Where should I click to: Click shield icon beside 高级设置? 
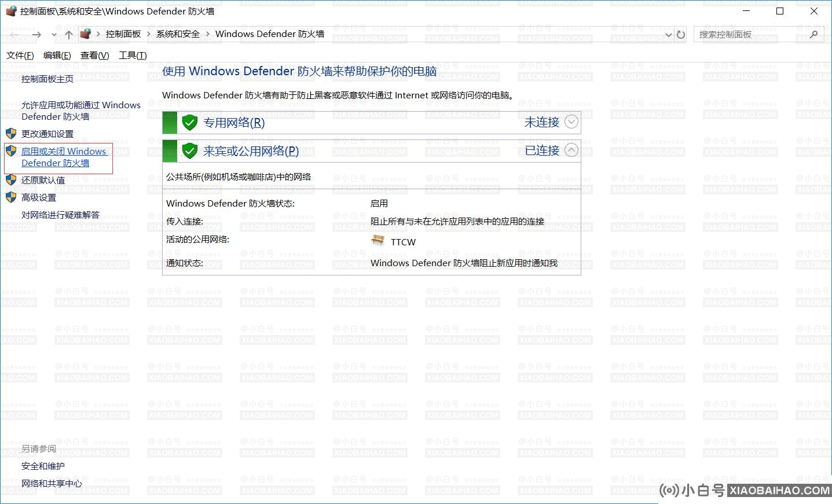click(11, 197)
